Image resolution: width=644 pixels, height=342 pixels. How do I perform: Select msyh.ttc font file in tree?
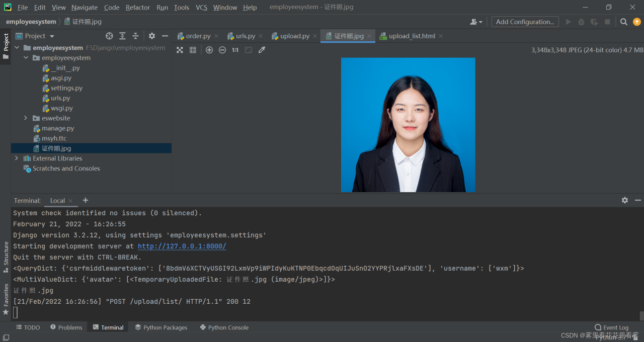(x=54, y=138)
